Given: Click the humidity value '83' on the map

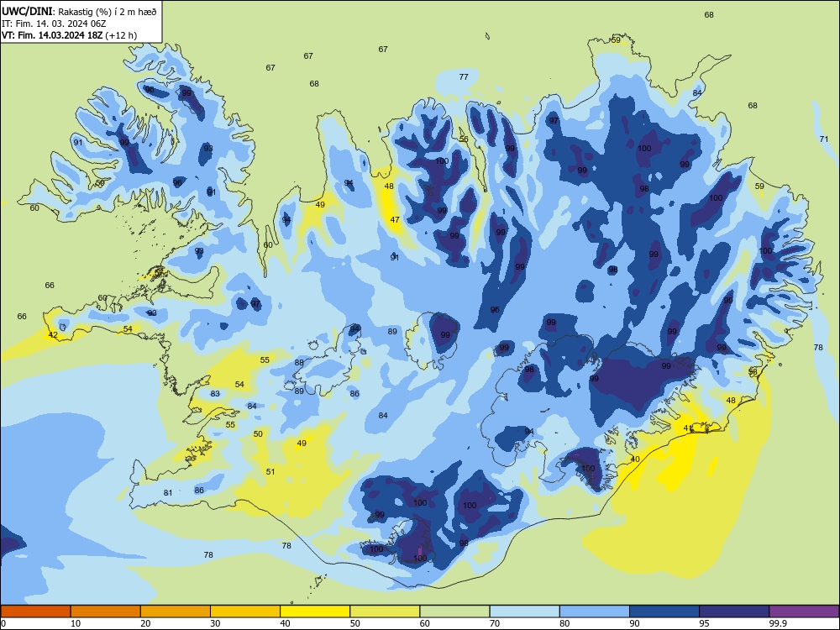Looking at the screenshot, I should (x=215, y=394).
